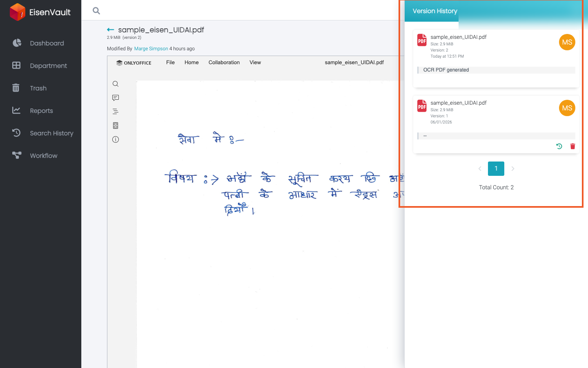Click the '2.9 MiB (version 2)' file info

[x=124, y=38]
